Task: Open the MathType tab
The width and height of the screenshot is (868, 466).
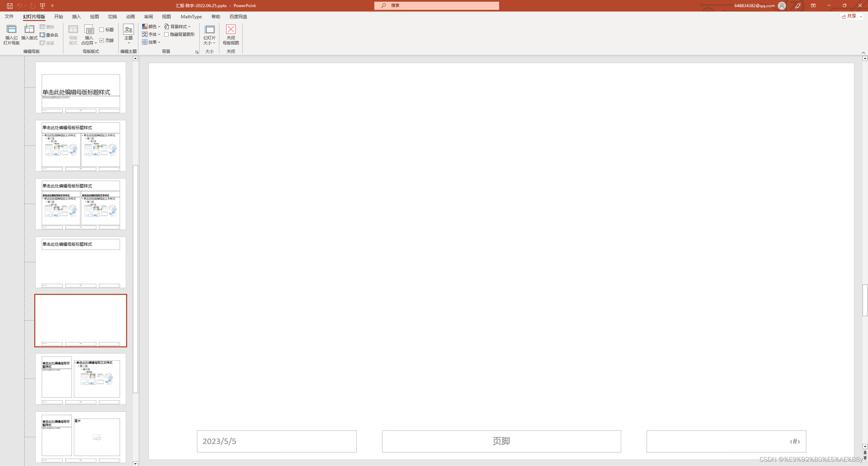Action: click(191, 17)
